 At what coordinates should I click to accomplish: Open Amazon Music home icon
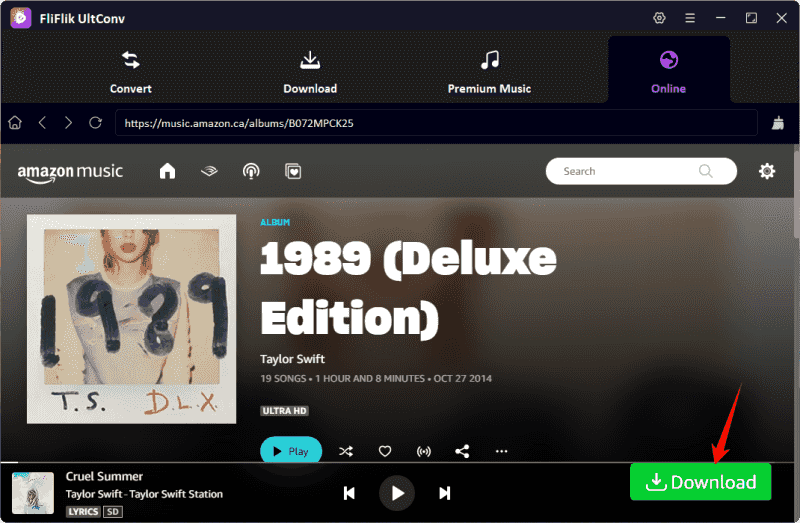(167, 171)
